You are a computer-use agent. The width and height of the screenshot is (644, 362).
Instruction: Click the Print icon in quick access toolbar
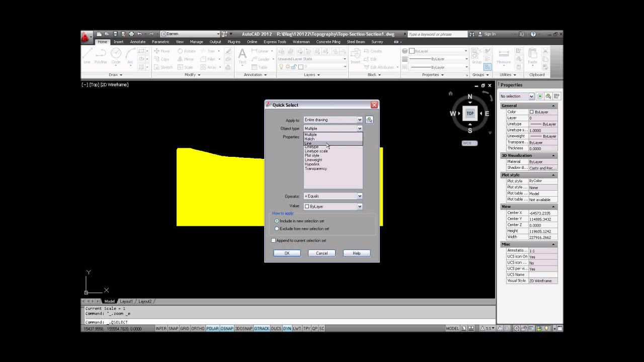[x=131, y=34]
